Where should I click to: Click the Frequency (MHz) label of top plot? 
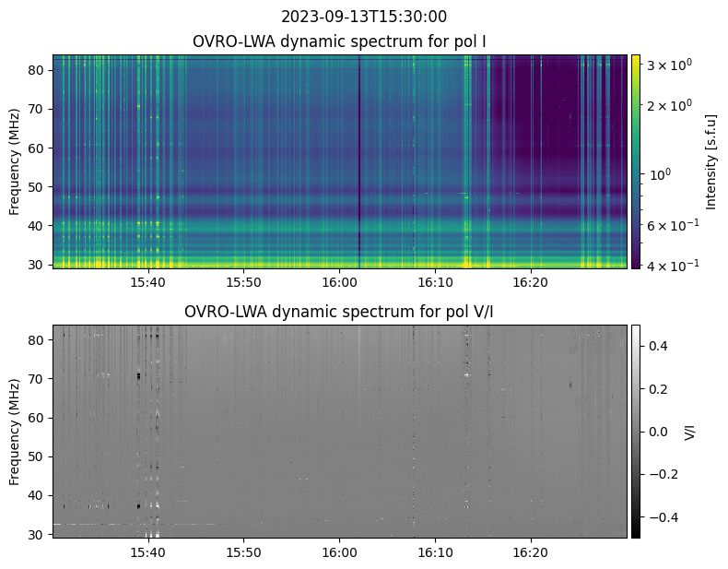[15, 161]
